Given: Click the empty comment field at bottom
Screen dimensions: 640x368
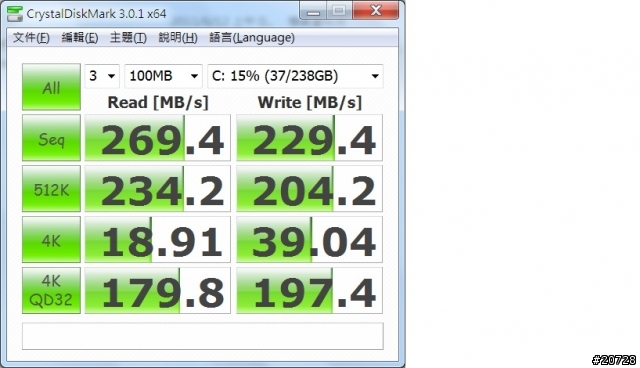Looking at the screenshot, I should pyautogui.click(x=202, y=336).
